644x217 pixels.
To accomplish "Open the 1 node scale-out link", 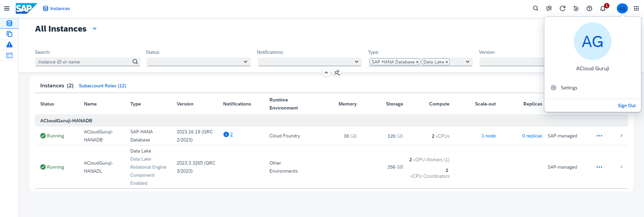I will point(488,136).
